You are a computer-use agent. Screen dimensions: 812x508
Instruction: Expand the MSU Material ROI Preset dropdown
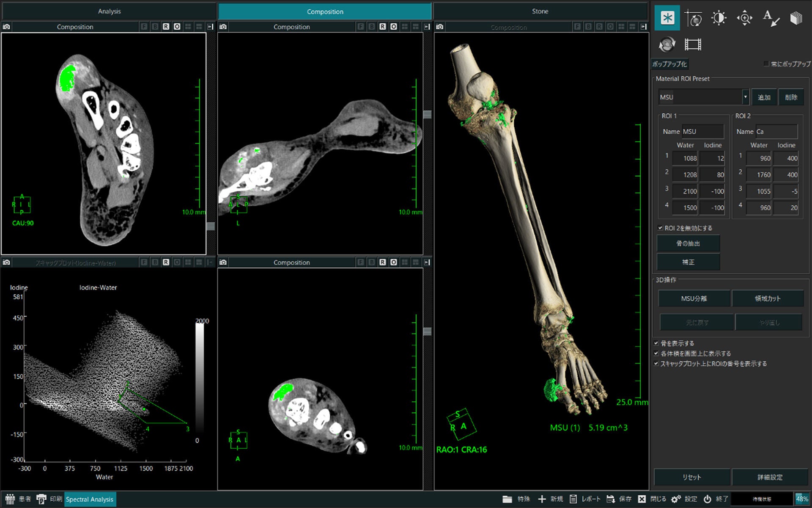(745, 97)
